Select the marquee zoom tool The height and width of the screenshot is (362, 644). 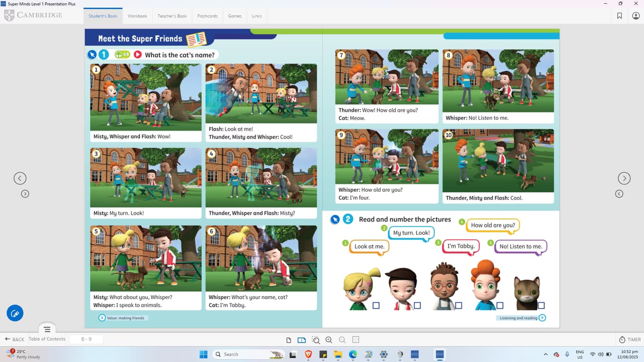(316, 339)
